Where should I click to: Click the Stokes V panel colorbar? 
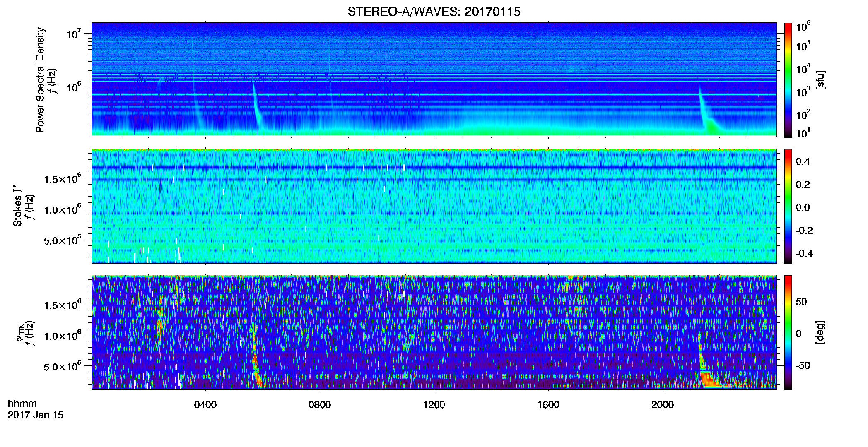click(x=788, y=206)
